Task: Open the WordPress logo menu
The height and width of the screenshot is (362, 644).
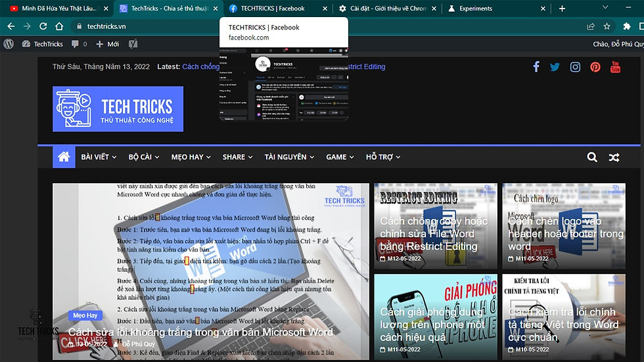Action: [9, 44]
